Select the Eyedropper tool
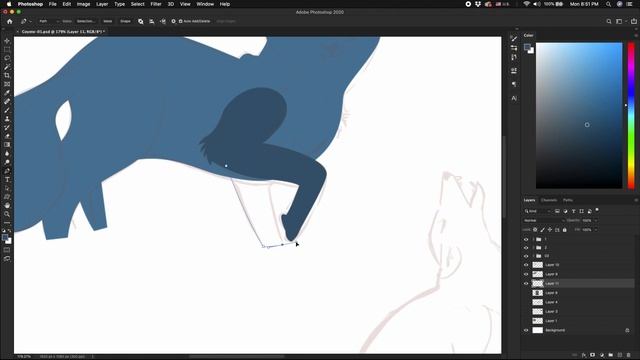 click(x=7, y=93)
